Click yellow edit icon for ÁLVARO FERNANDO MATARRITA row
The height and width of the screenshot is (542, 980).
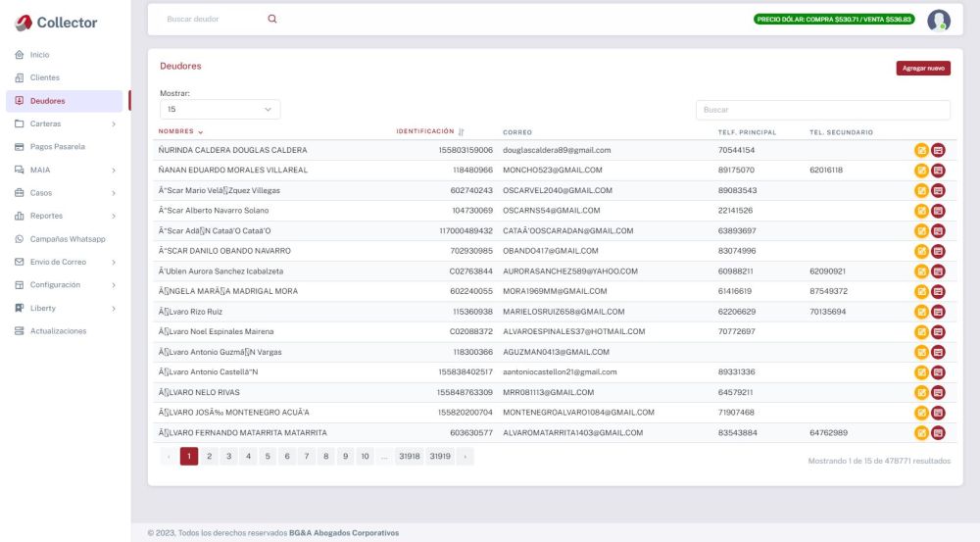(921, 432)
